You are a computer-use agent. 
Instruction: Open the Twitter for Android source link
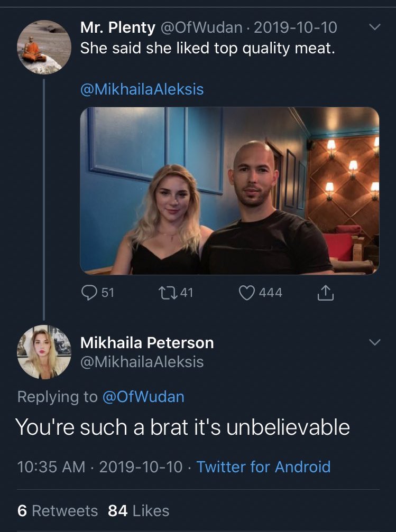click(263, 467)
